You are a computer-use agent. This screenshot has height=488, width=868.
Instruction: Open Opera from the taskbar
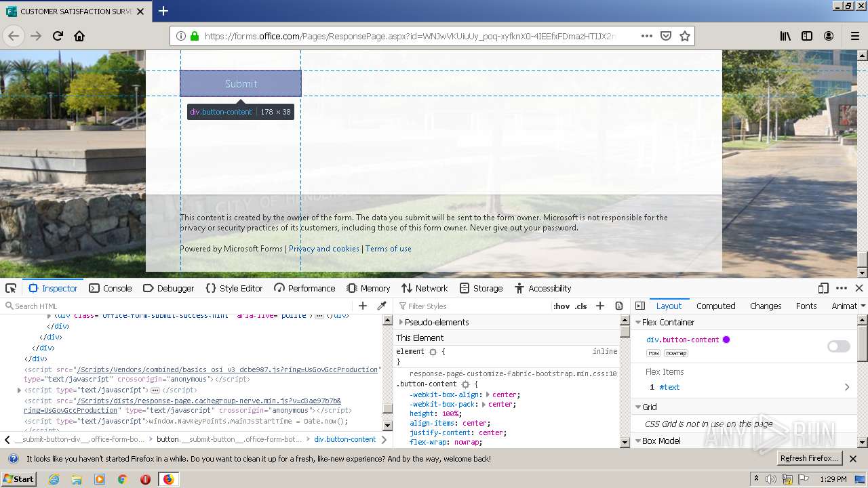145,479
